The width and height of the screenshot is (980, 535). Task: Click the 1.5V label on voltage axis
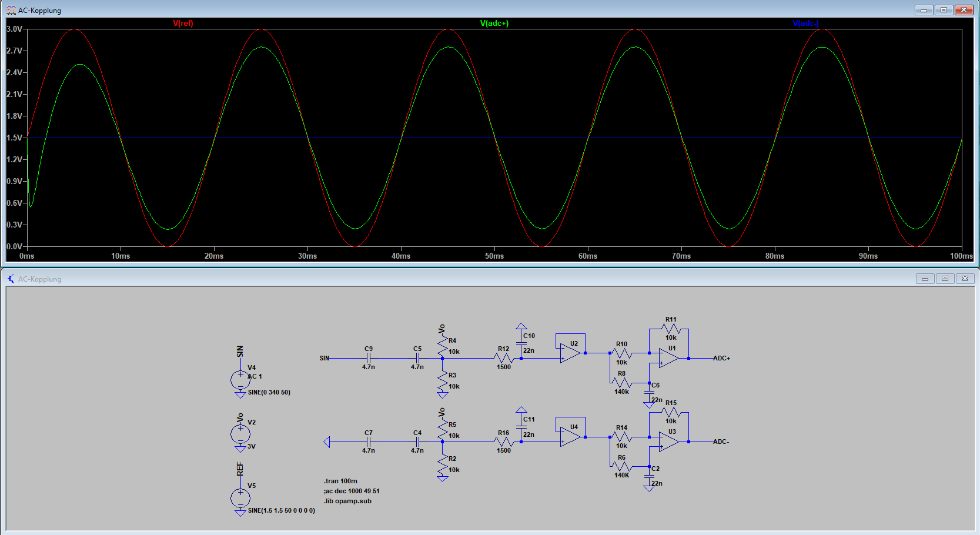click(14, 138)
